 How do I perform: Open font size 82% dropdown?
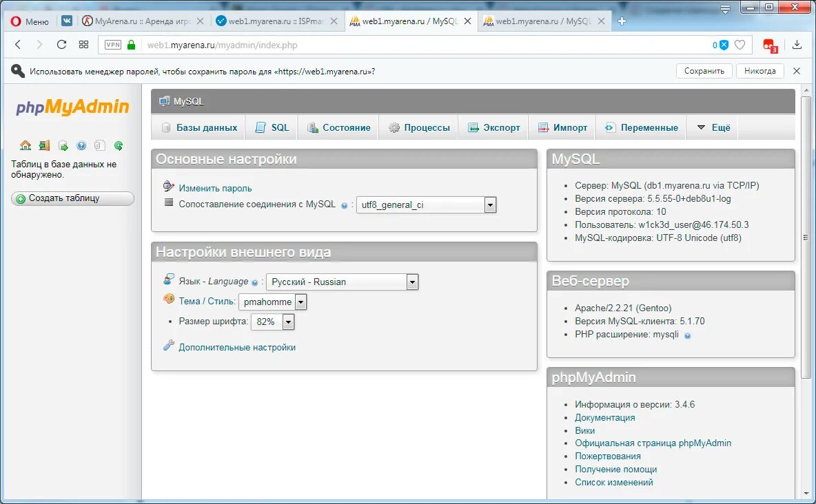click(272, 322)
